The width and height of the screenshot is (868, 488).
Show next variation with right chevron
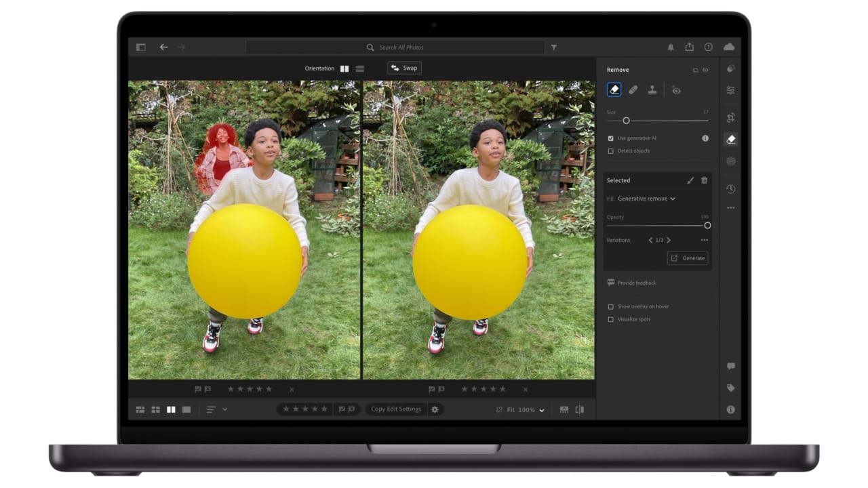pos(669,240)
